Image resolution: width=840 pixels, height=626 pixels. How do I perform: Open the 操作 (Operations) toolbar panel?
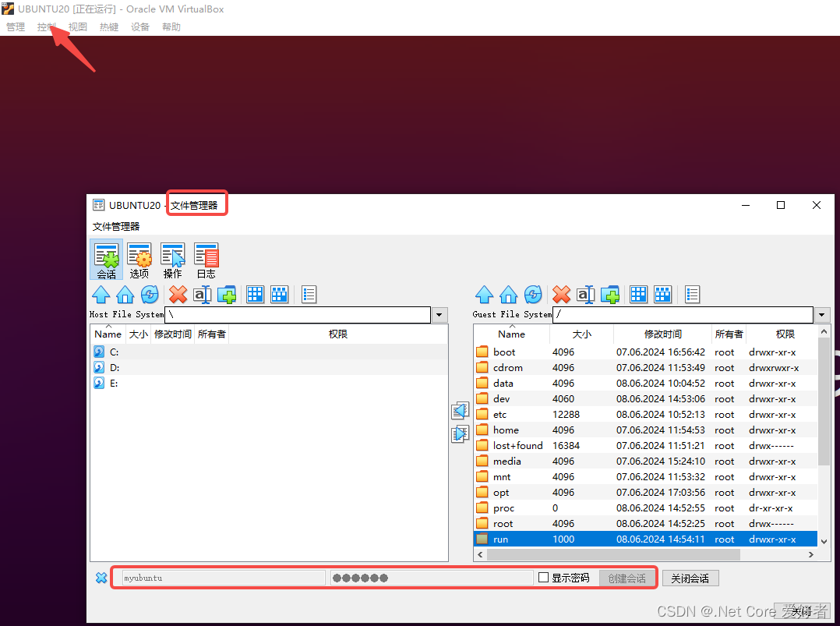click(x=172, y=260)
